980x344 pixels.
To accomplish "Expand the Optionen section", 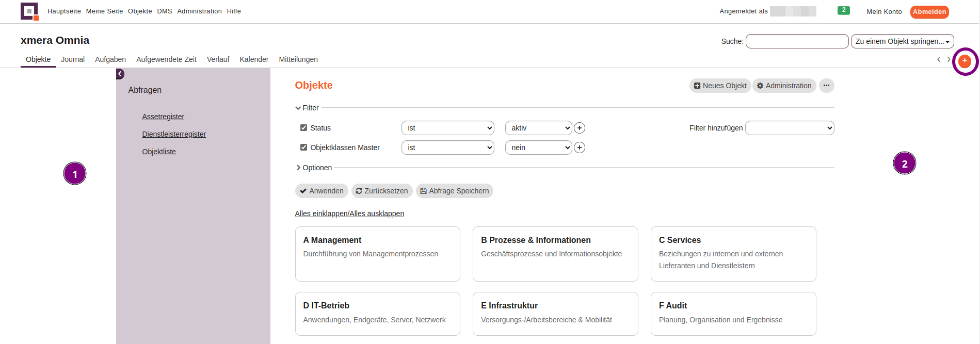I will (x=314, y=168).
